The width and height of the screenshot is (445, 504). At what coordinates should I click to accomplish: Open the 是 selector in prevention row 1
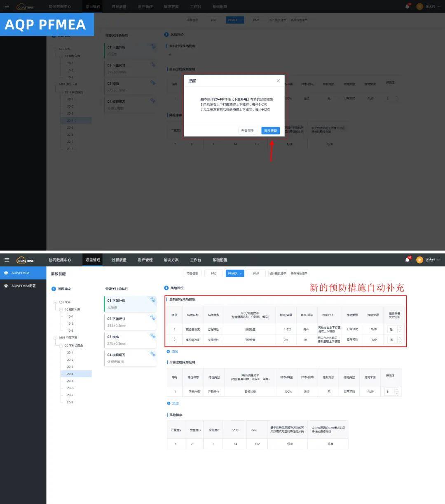pyautogui.click(x=394, y=329)
